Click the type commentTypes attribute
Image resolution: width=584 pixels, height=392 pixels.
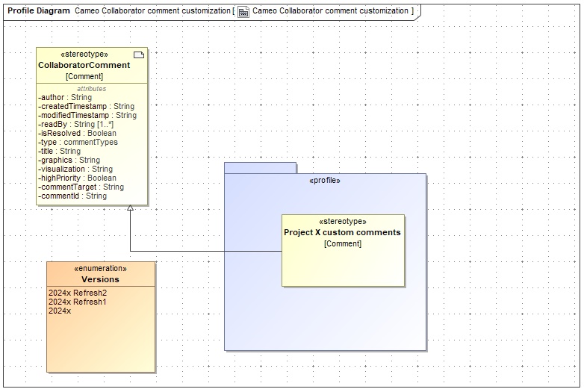pos(78,143)
